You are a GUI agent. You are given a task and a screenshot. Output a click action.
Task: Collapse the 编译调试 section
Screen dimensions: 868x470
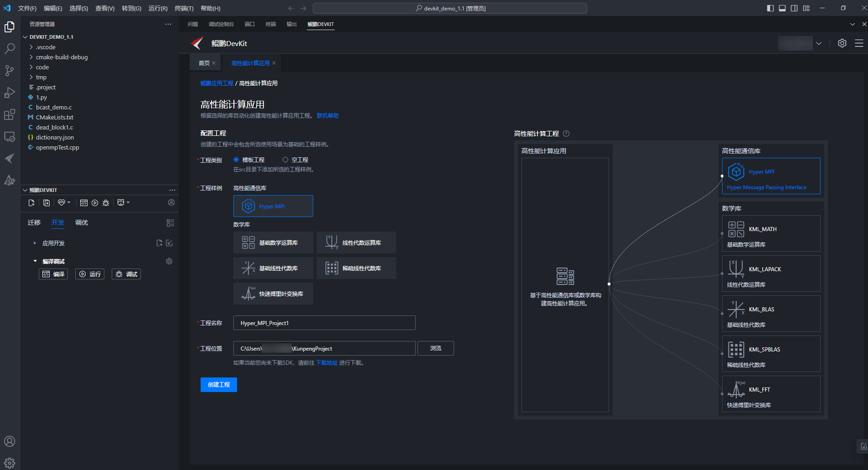35,261
